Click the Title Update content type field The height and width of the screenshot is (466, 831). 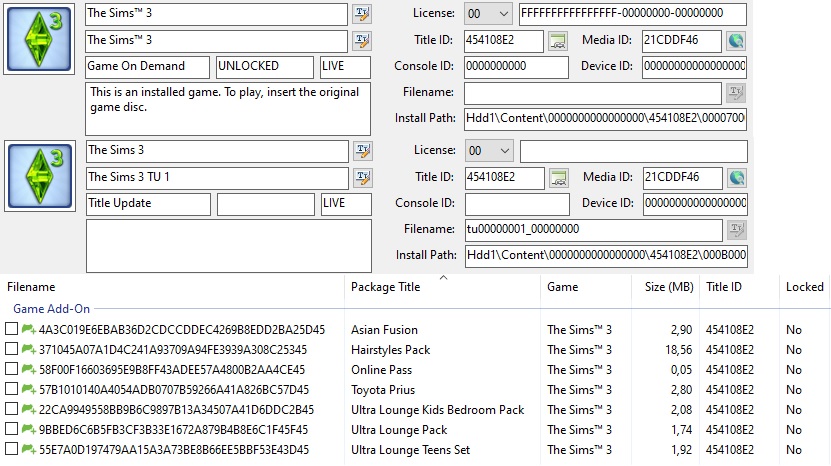[148, 204]
